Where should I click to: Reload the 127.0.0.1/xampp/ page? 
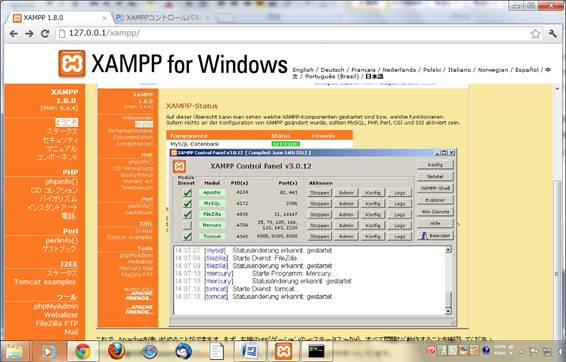pos(45,34)
